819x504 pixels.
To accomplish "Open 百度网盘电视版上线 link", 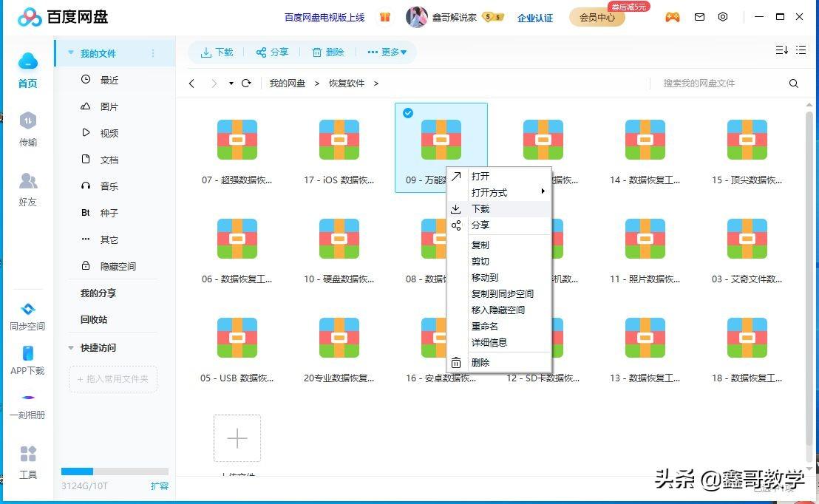I will [x=324, y=17].
